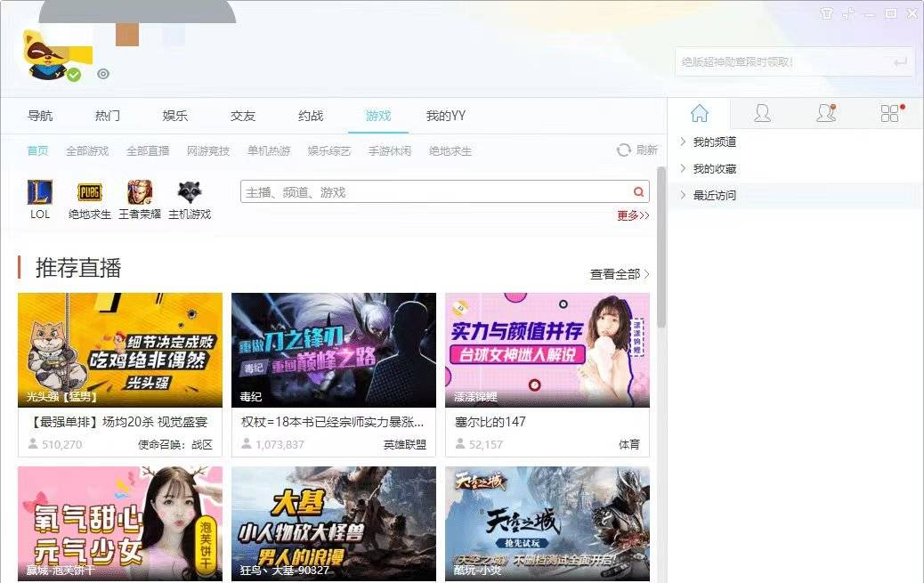Open the 王者荣耀 game shortcut icon
Viewport: 924px width, 583px height.
click(x=140, y=192)
